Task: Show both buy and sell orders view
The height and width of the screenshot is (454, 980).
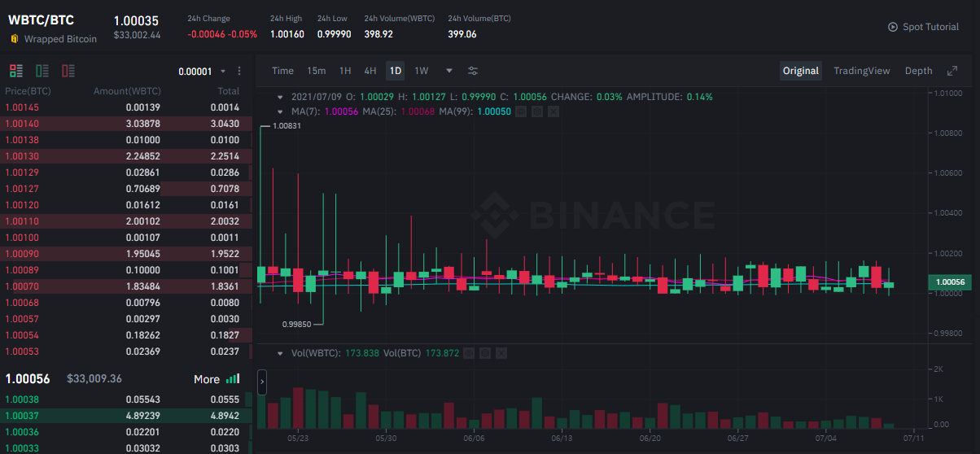Action: click(16, 71)
